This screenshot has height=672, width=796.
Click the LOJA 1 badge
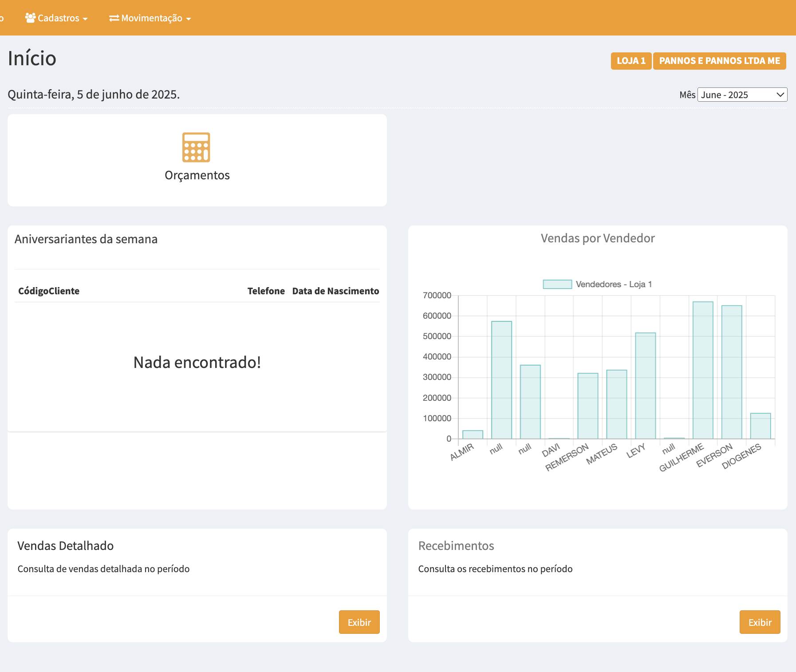[x=630, y=61]
